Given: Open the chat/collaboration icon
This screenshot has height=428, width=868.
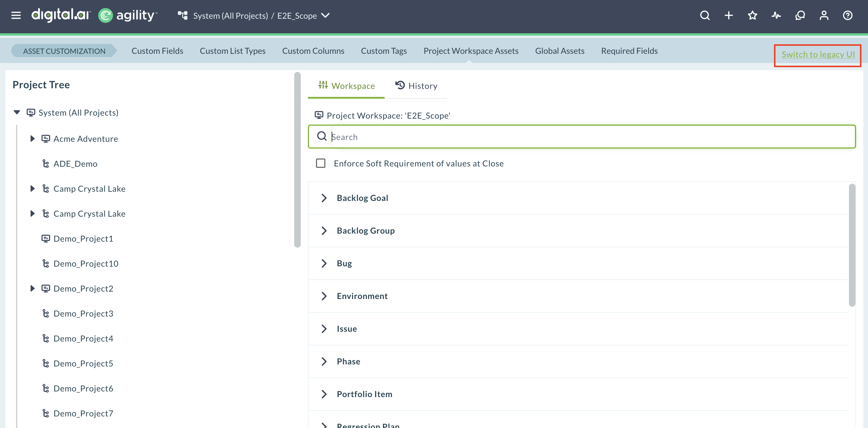Looking at the screenshot, I should click(x=800, y=15).
